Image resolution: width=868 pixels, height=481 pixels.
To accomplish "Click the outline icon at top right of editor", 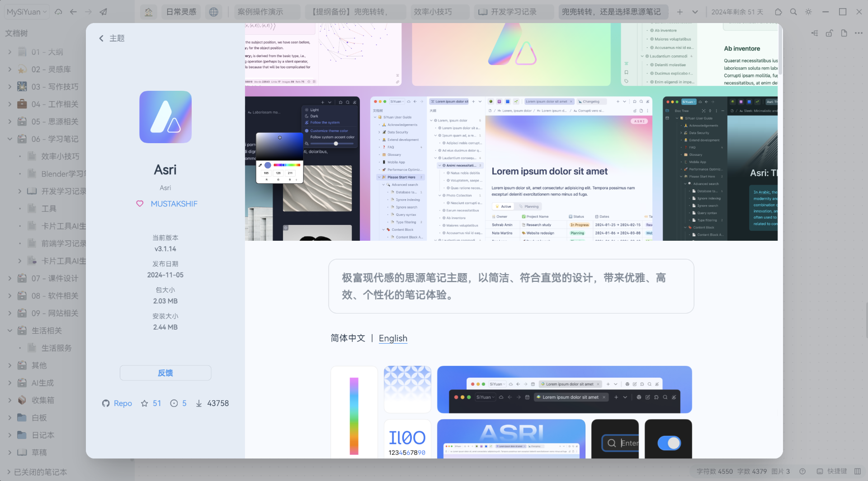I will click(815, 33).
